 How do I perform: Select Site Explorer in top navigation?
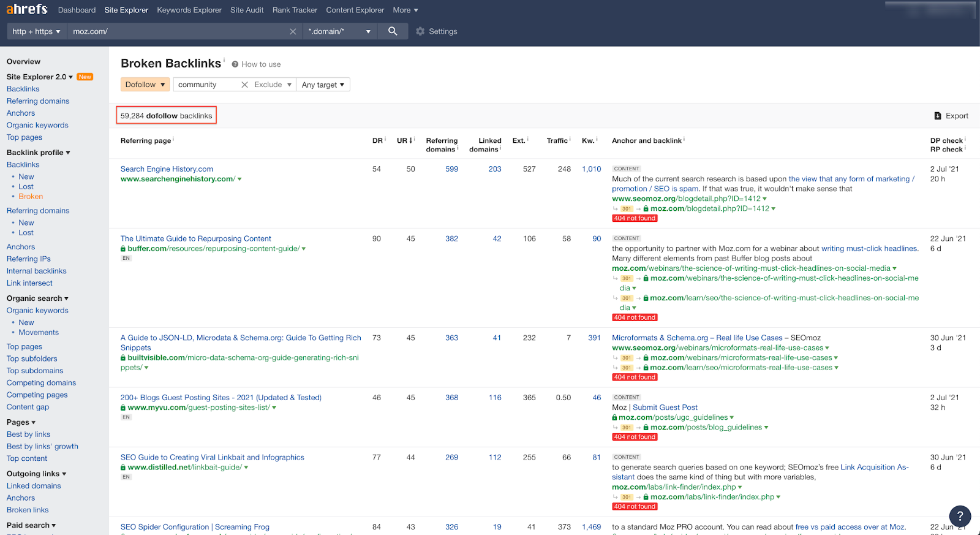(126, 10)
